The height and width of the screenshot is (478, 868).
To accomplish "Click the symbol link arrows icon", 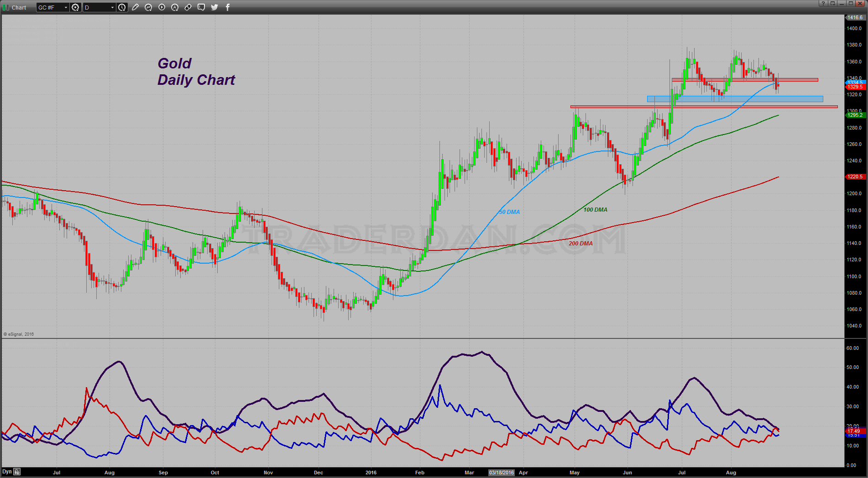I will pyautogui.click(x=188, y=7).
